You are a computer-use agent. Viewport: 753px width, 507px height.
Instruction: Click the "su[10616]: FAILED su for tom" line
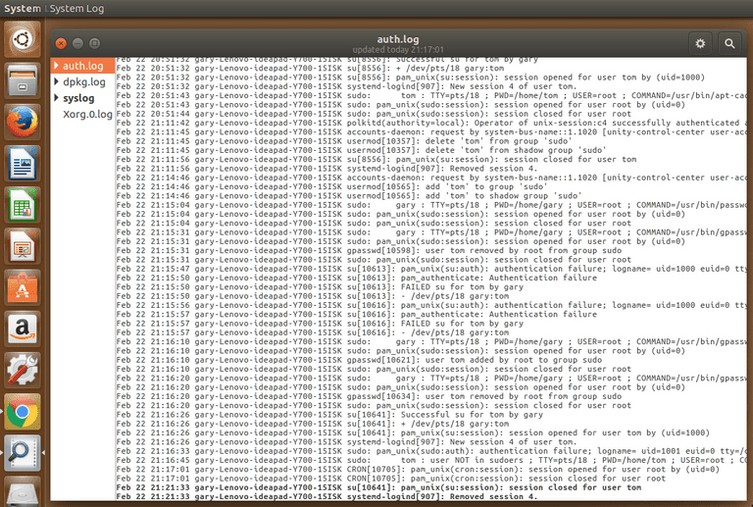320,324
